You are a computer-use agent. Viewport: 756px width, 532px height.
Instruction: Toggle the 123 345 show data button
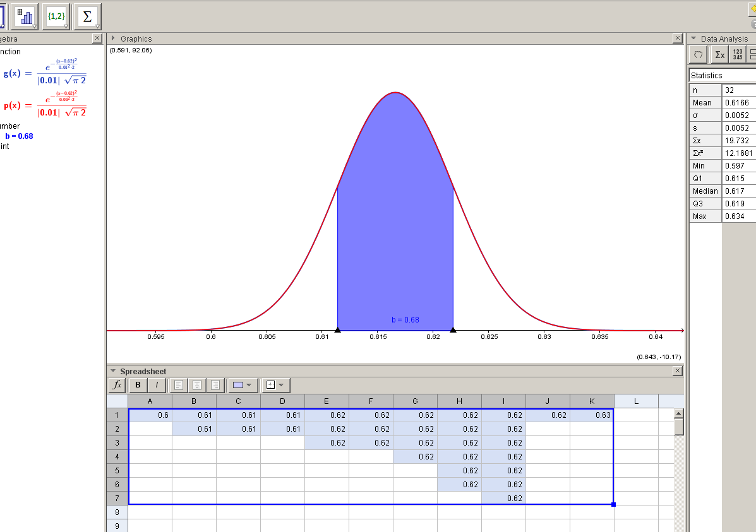(737, 55)
